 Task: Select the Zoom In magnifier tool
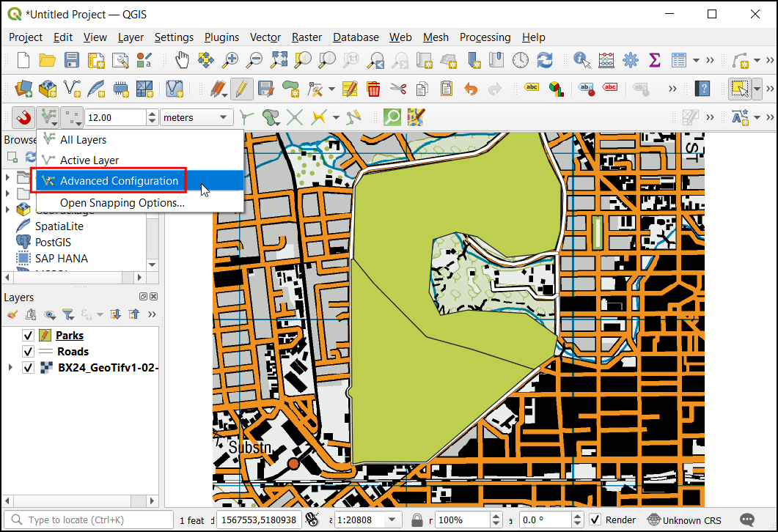230,60
